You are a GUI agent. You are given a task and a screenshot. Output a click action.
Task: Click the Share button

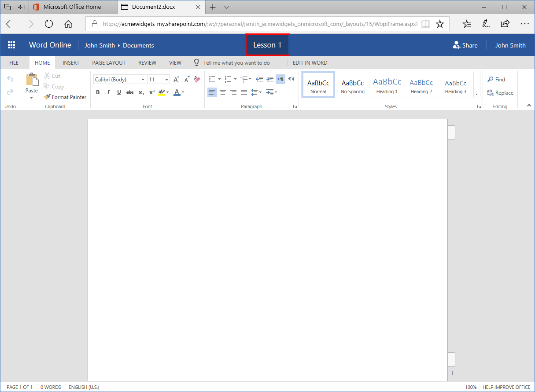(x=465, y=45)
